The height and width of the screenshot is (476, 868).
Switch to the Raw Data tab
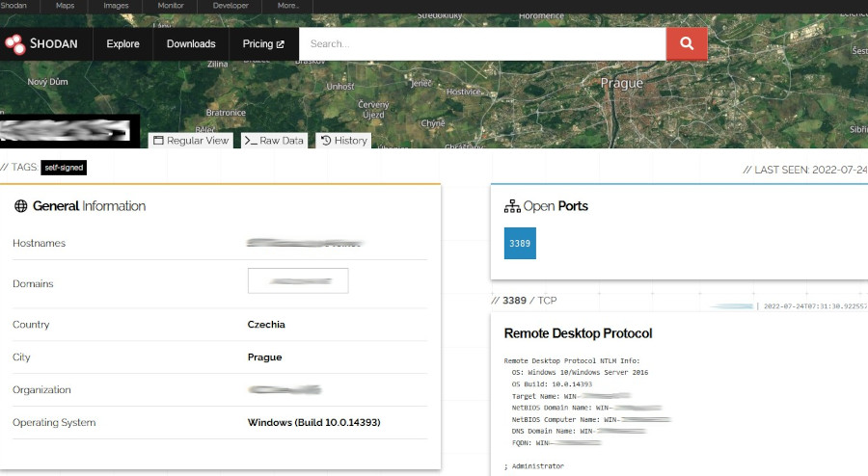(275, 141)
